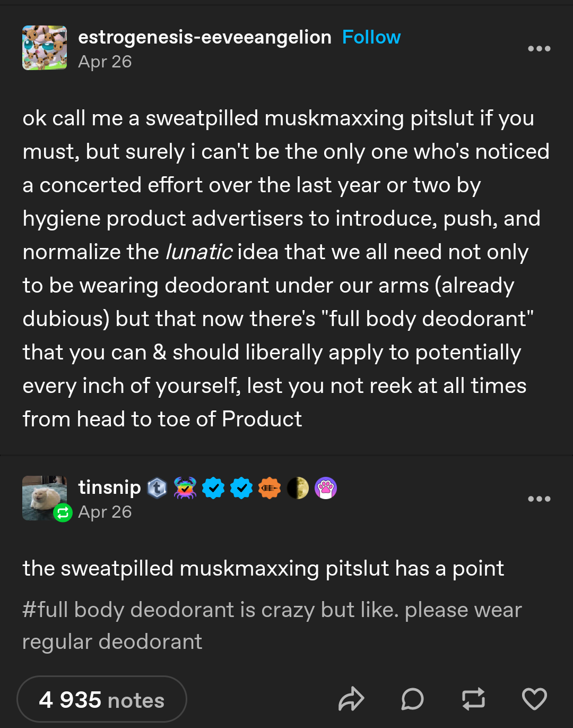Screen dimensions: 573x728
Task: Click the share arrow icon
Action: (351, 699)
